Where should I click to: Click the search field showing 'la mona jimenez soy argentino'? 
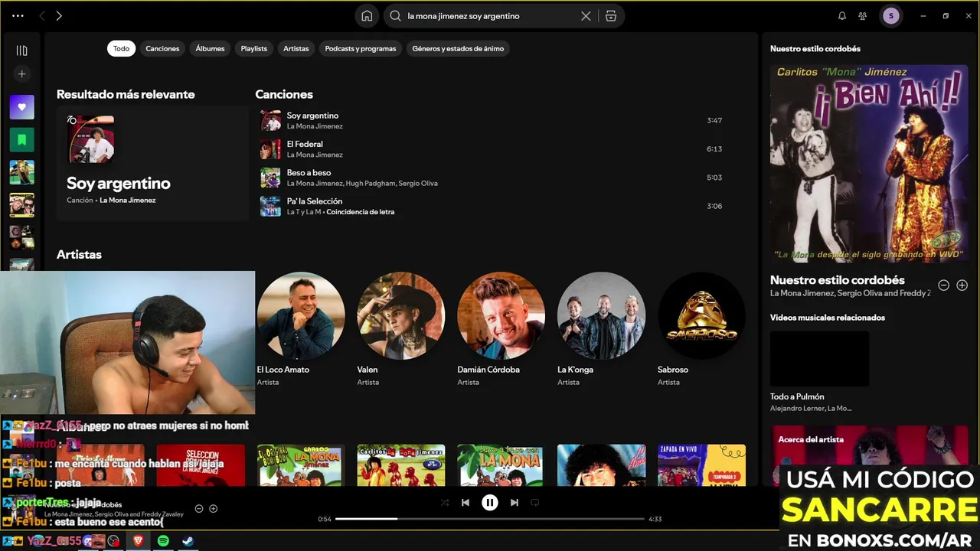click(x=490, y=16)
